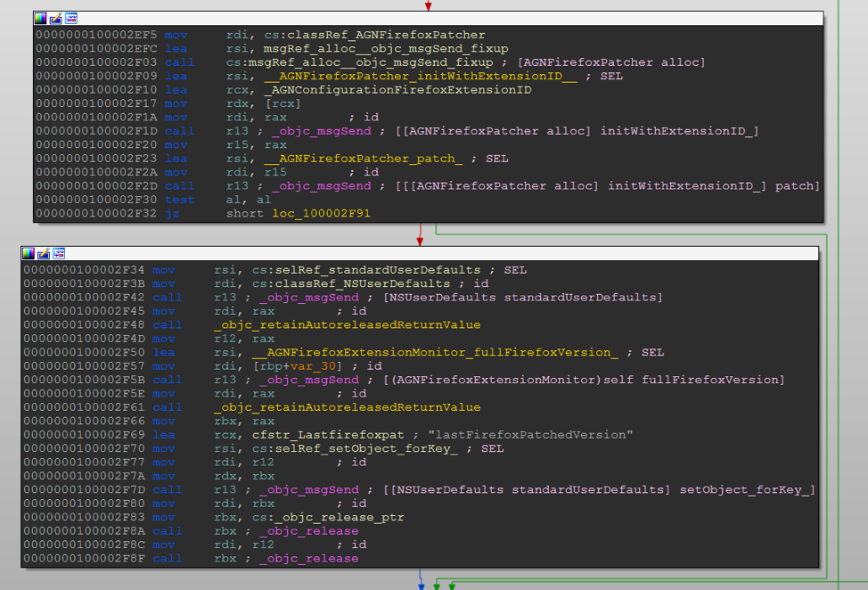Click the node color icon on the top block

[40, 18]
